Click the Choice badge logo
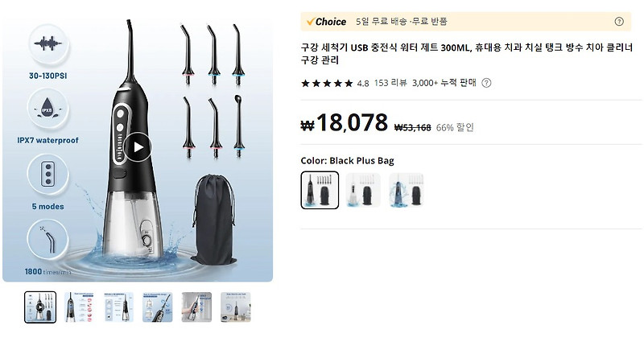 coord(327,22)
